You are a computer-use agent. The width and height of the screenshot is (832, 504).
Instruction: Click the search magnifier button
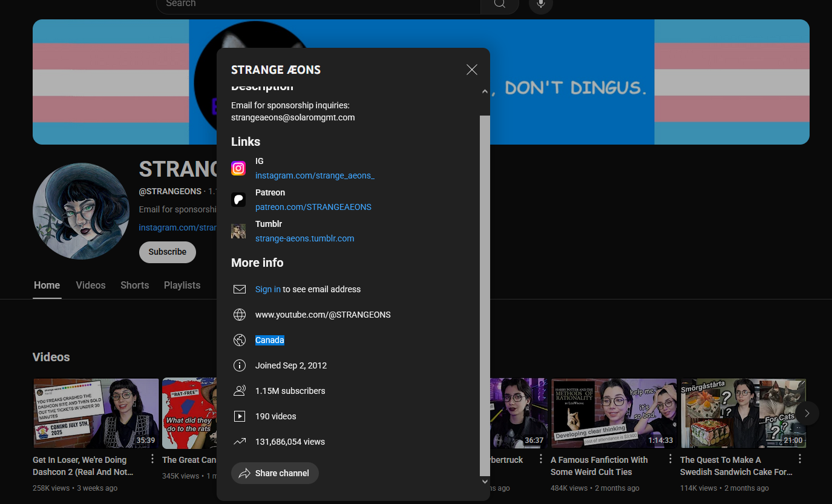coord(500,5)
